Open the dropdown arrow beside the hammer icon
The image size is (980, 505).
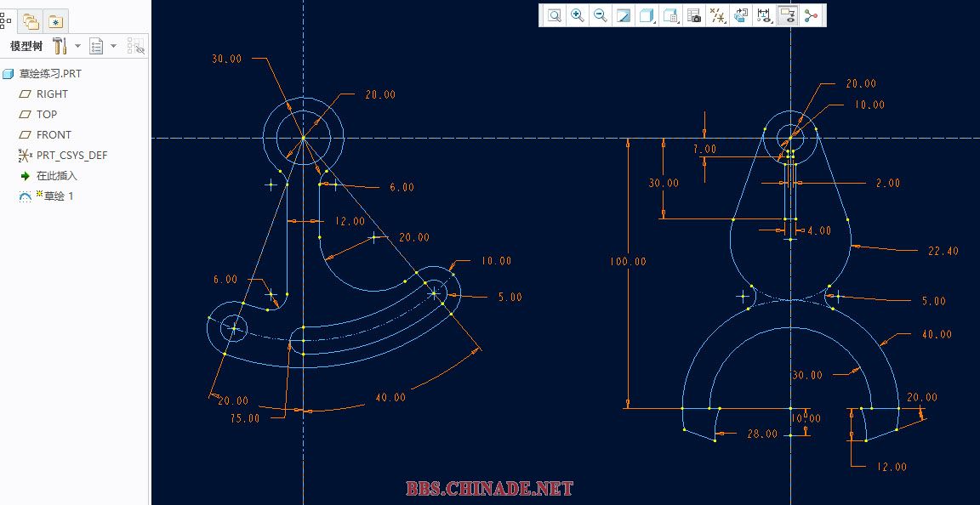point(77,46)
